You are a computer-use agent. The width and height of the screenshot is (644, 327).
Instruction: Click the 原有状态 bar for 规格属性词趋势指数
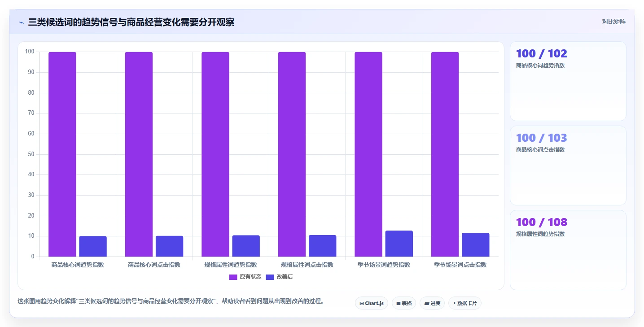click(215, 154)
